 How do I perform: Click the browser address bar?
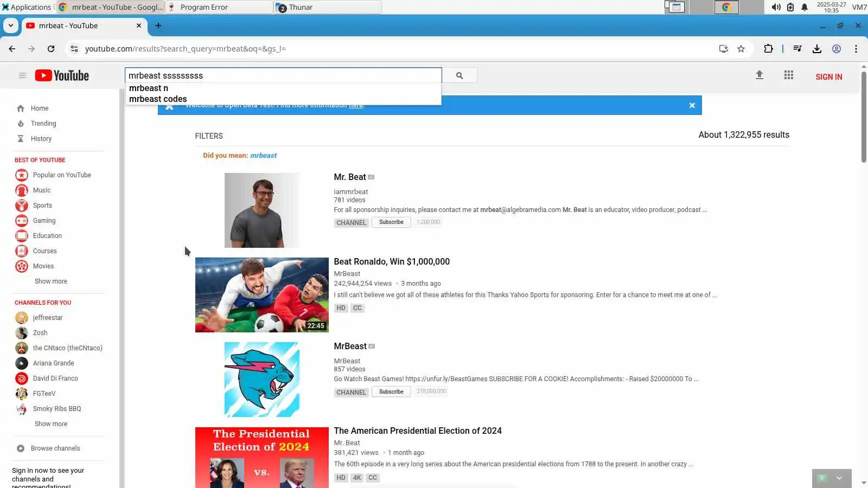click(x=399, y=49)
